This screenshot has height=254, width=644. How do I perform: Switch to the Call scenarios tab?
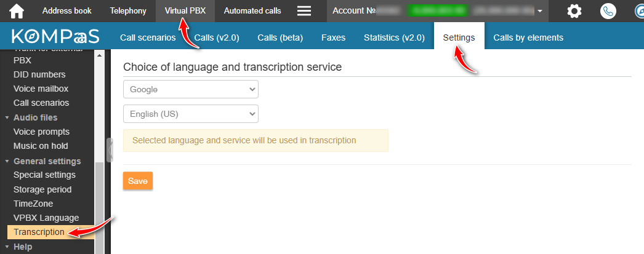pos(148,38)
